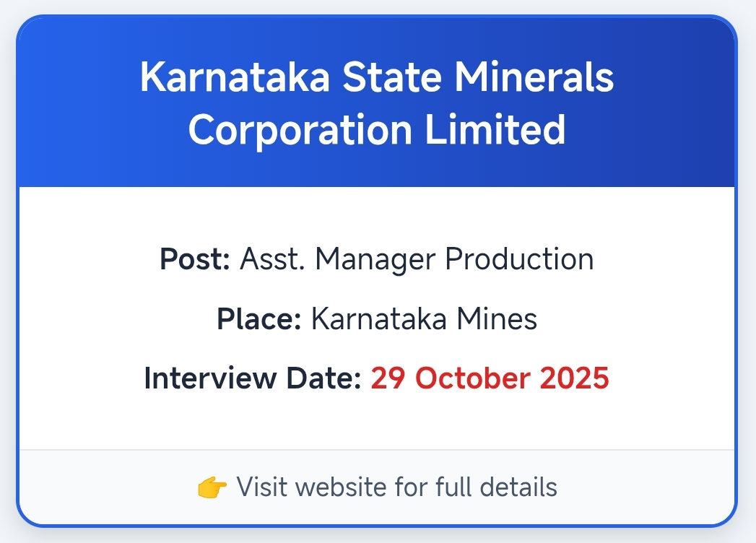The width and height of the screenshot is (756, 543).
Task: Click the bold "Post:" label
Action: (x=195, y=259)
